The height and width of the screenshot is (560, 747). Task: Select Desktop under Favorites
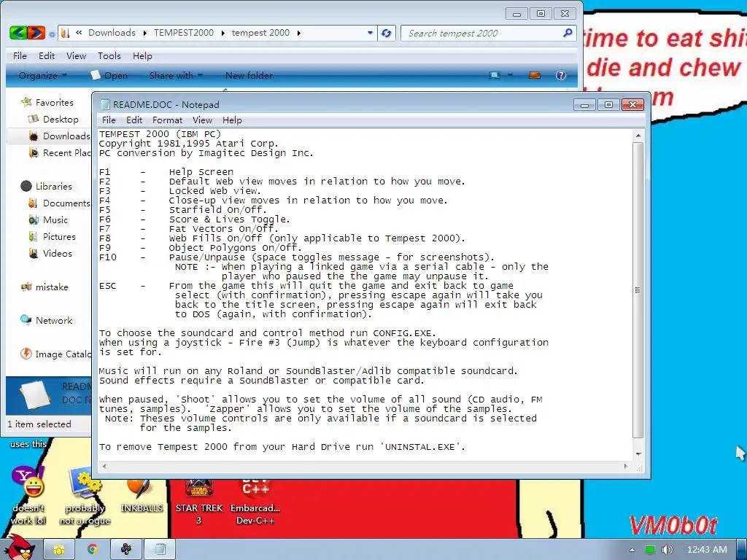pyautogui.click(x=61, y=119)
